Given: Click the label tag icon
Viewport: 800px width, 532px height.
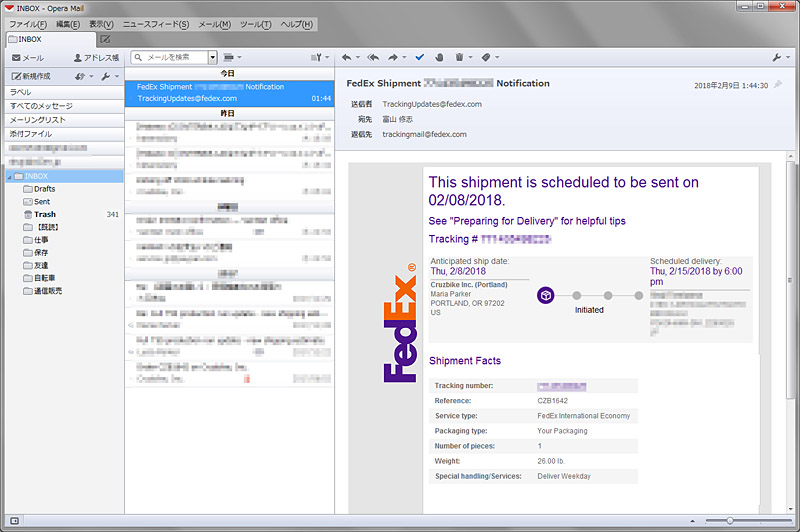Looking at the screenshot, I should (x=486, y=57).
